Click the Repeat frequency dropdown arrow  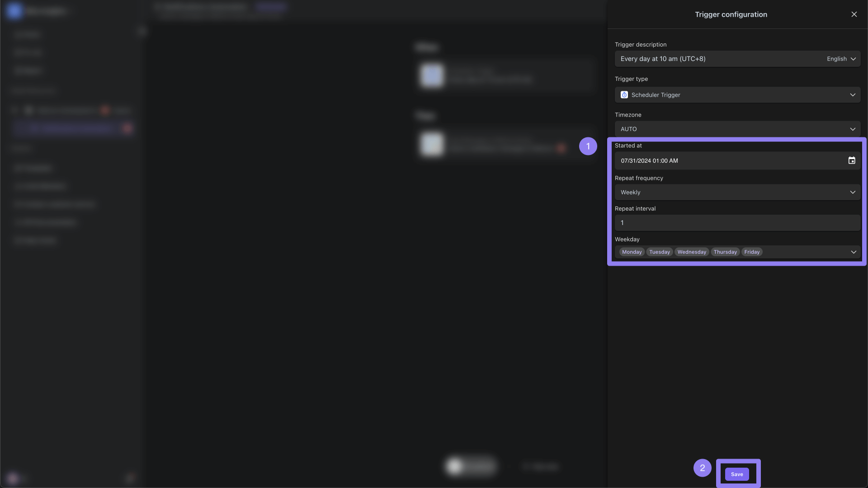pos(853,192)
